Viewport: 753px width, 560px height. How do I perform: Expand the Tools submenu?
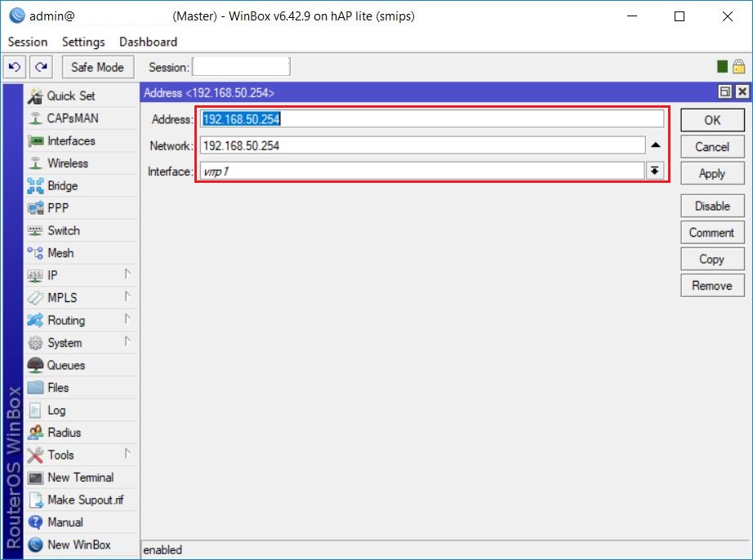coord(127,454)
